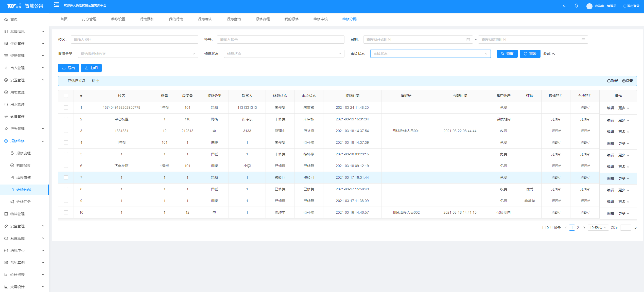
Task: Switch to the 维修审核 tab
Action: coord(320,19)
